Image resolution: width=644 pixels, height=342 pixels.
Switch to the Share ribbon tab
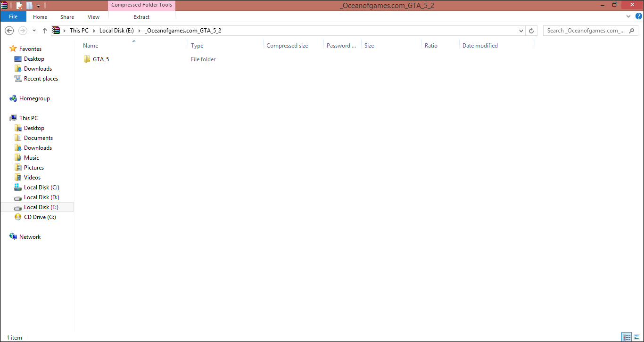67,17
